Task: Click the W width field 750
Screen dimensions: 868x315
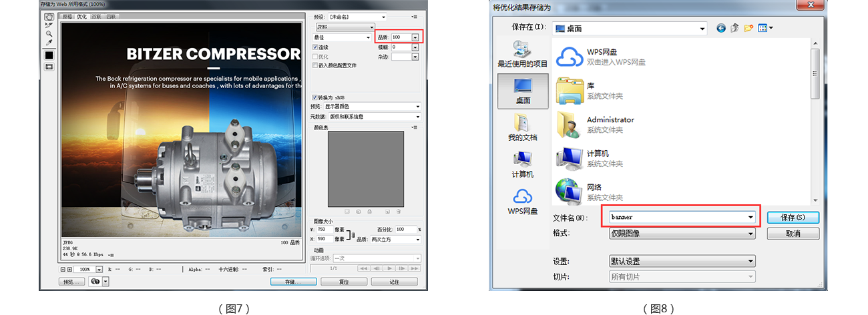Action: pos(324,229)
